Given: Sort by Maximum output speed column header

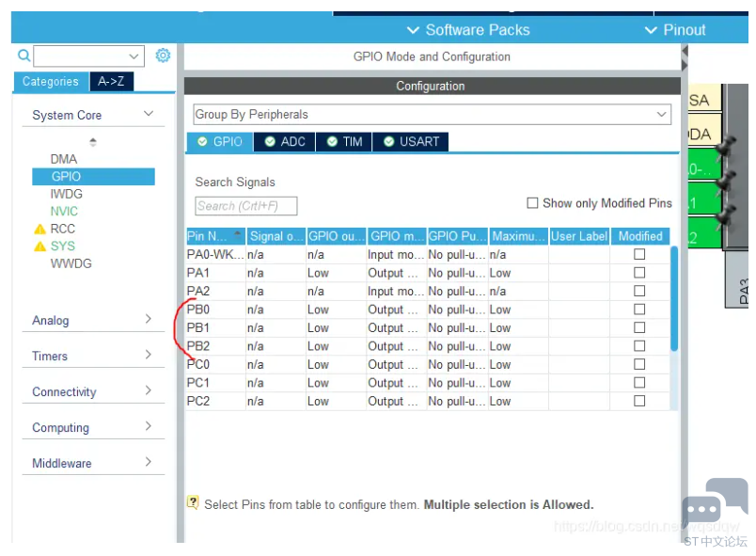Looking at the screenshot, I should [x=519, y=236].
